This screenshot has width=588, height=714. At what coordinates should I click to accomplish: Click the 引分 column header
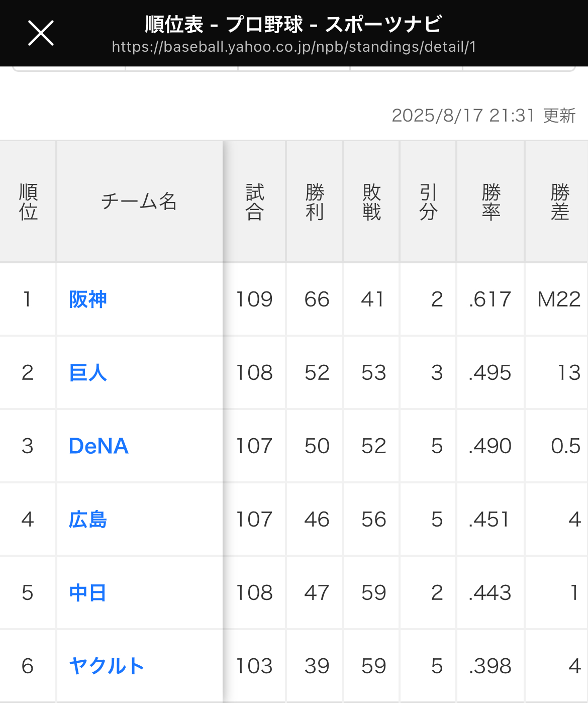(428, 202)
